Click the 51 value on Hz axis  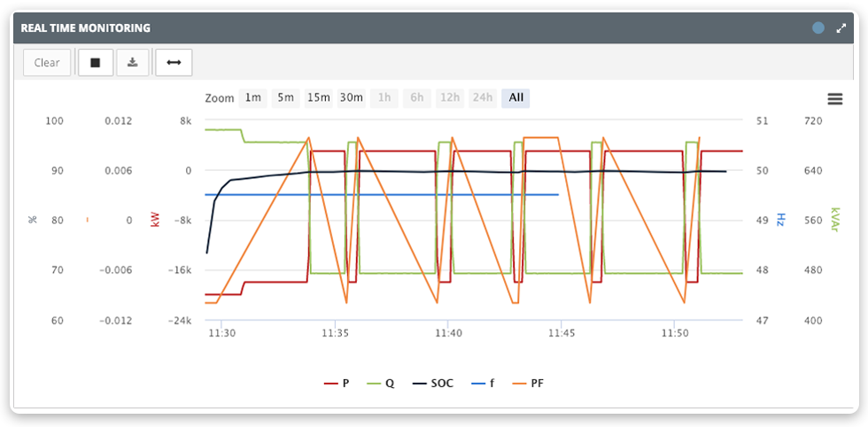(763, 120)
